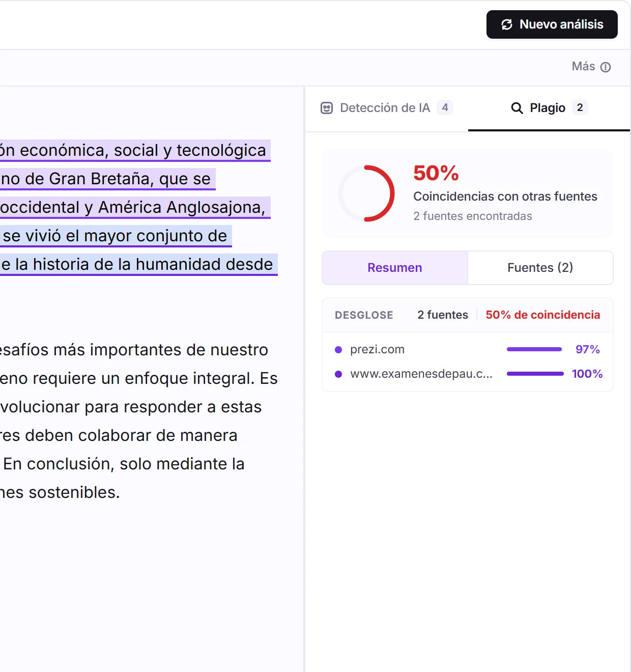Click the Nuevo análisis button
Viewport: 631px width, 672px height.
tap(552, 24)
